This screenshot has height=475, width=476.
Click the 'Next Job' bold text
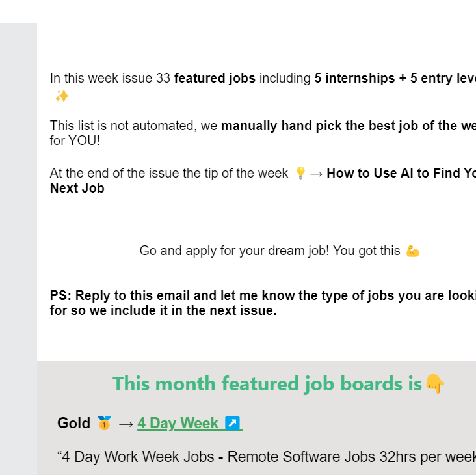coord(77,188)
